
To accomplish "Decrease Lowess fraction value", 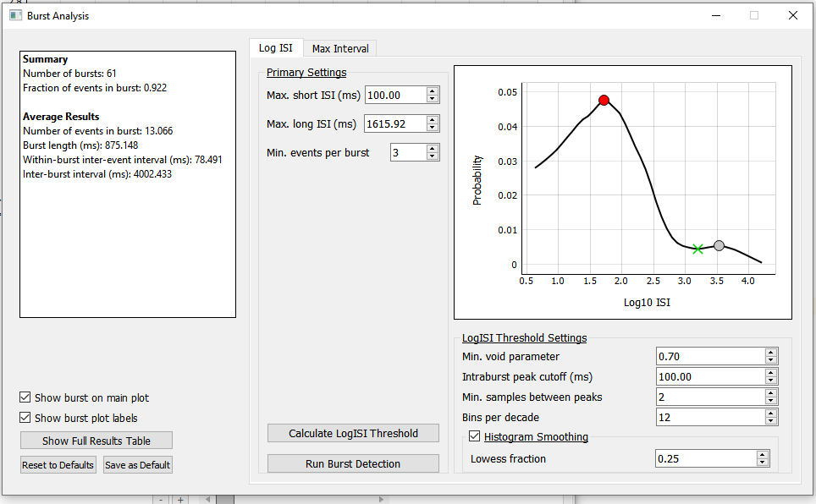I will [763, 462].
